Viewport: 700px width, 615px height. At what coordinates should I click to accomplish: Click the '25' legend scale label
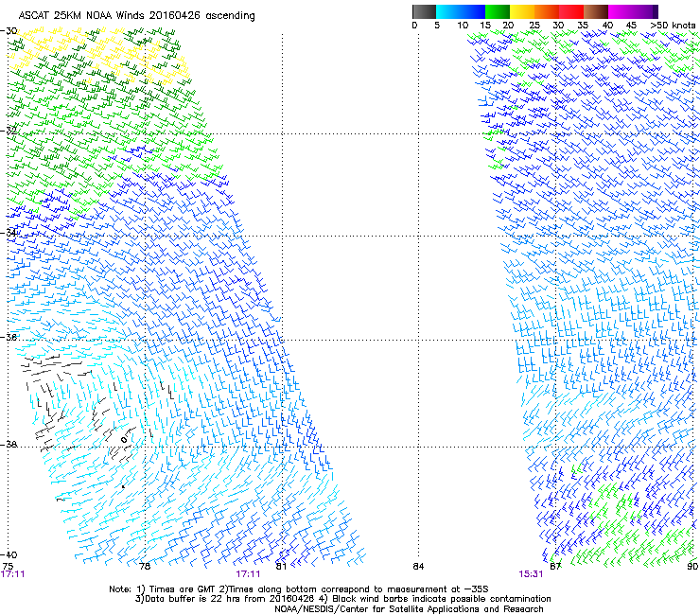pyautogui.click(x=534, y=25)
